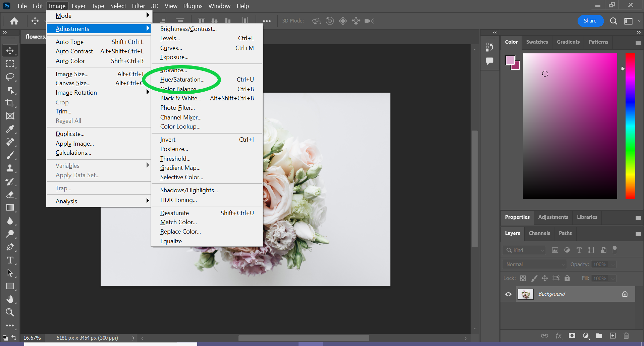Select the Frame tool

coord(10,116)
